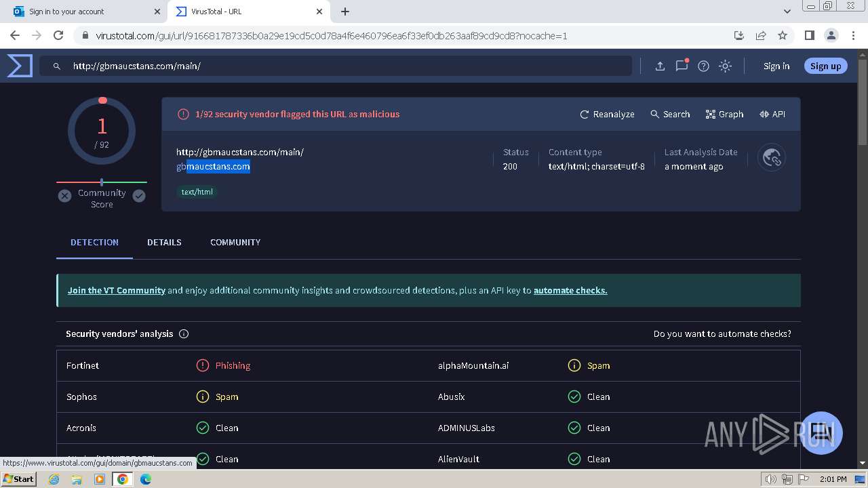Click the Spam verdict for Sophos
This screenshot has width=868, height=488.
click(226, 396)
